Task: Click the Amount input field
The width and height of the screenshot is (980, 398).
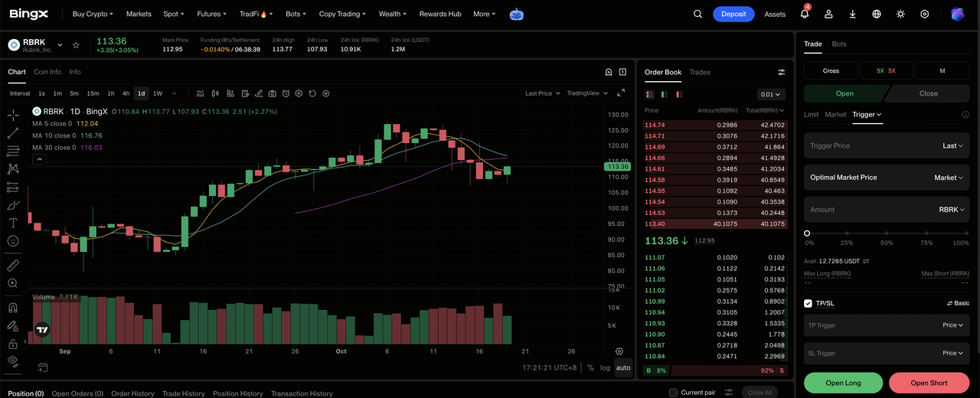Action: tap(887, 209)
